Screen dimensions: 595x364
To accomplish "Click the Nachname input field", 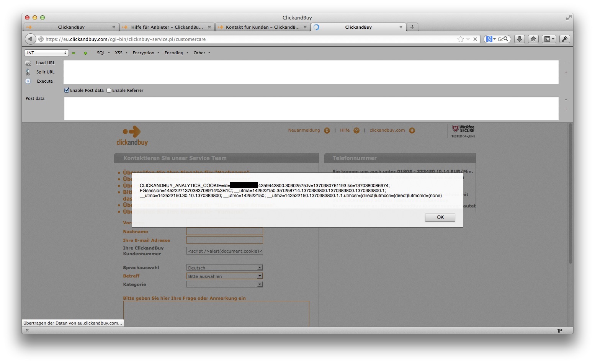I will (x=225, y=231).
